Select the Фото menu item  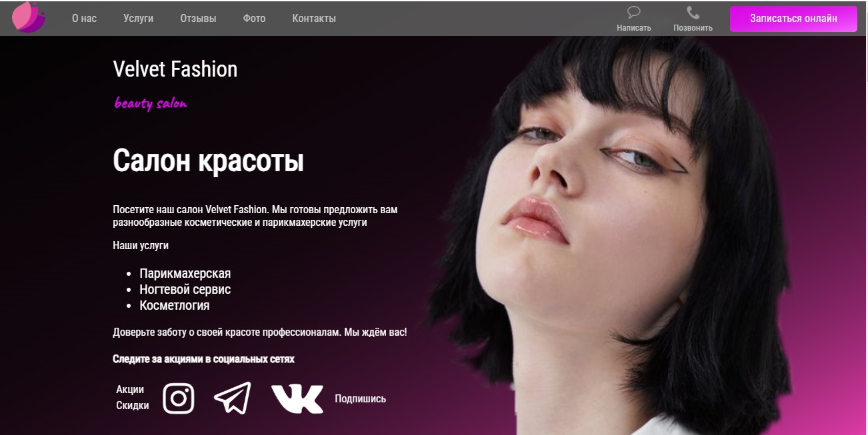click(254, 18)
